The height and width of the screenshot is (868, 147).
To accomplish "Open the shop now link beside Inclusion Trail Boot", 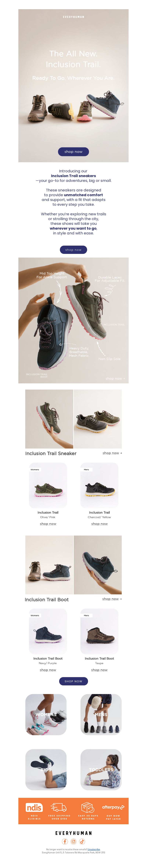I will (x=112, y=599).
